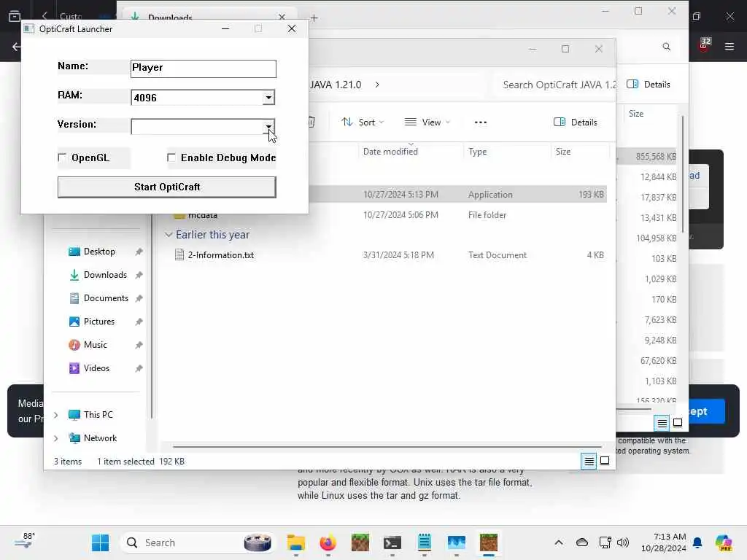Open the Version dropdown in OptiCraft Launcher
The height and width of the screenshot is (560, 747).
[x=268, y=127]
